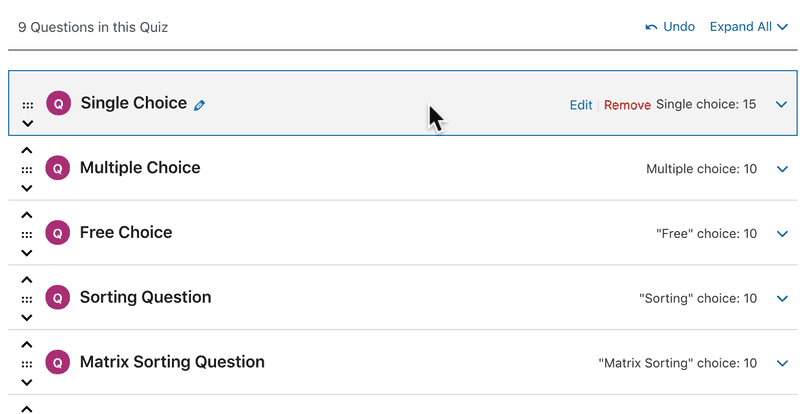Image resolution: width=812 pixels, height=414 pixels.
Task: Move Matrix Sorting Question down with arrow
Action: [27, 383]
